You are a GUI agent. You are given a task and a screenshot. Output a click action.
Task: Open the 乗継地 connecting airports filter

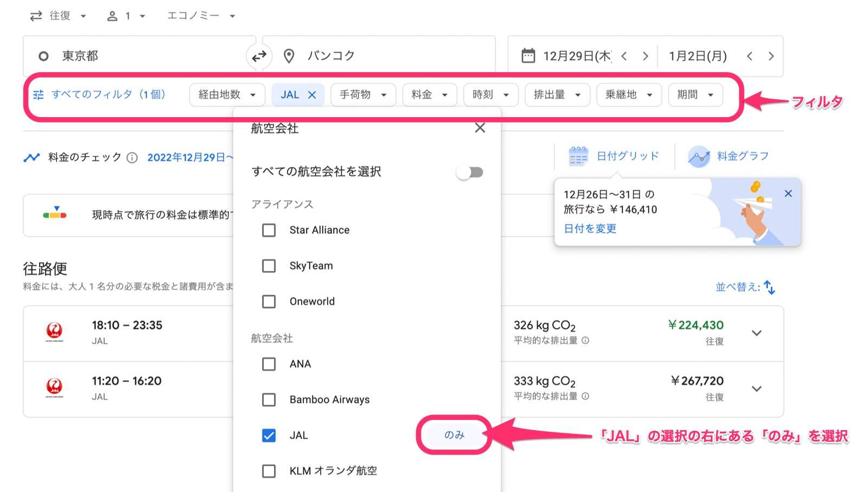(x=629, y=95)
